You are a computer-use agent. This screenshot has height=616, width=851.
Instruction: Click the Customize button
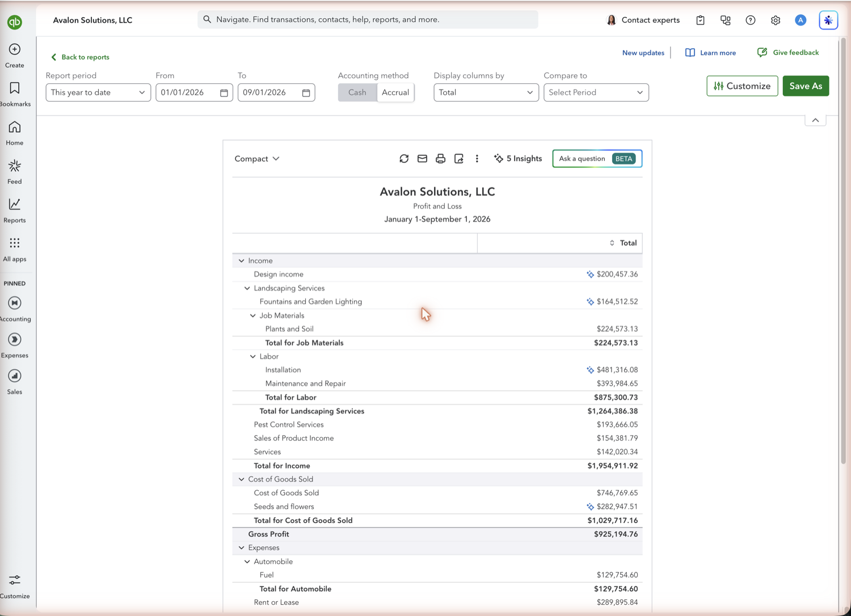(x=742, y=86)
